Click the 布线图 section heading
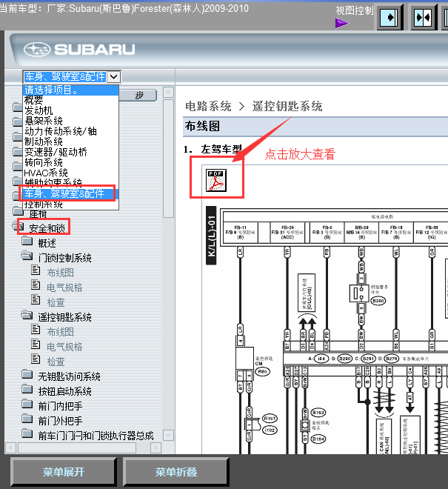This screenshot has height=489, width=448. point(202,126)
